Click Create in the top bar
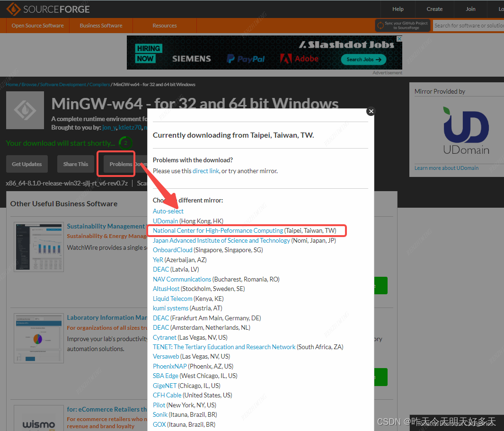 [x=434, y=9]
